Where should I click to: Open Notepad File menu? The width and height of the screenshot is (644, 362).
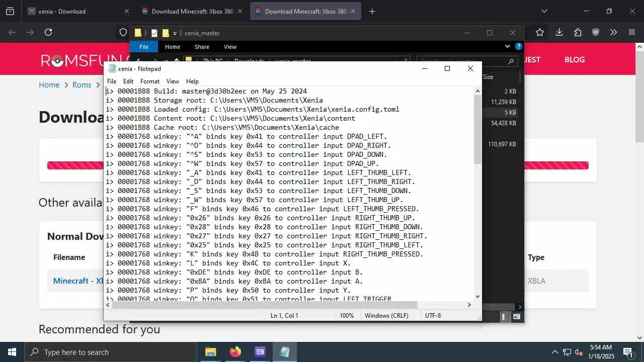(x=112, y=81)
